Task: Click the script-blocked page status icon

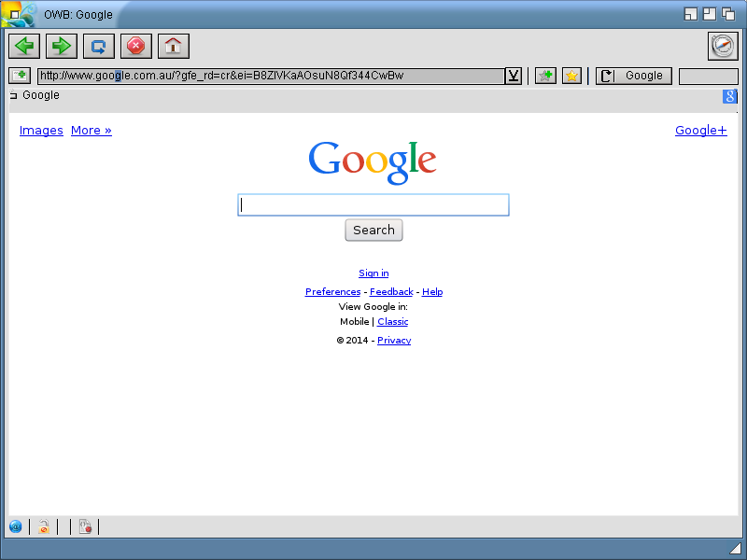Action: coord(85,526)
